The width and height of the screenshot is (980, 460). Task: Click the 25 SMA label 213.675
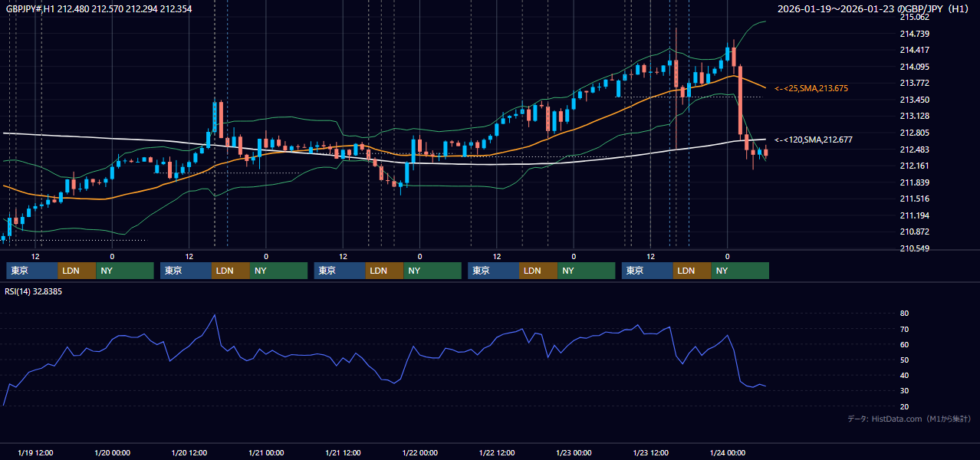(811, 89)
